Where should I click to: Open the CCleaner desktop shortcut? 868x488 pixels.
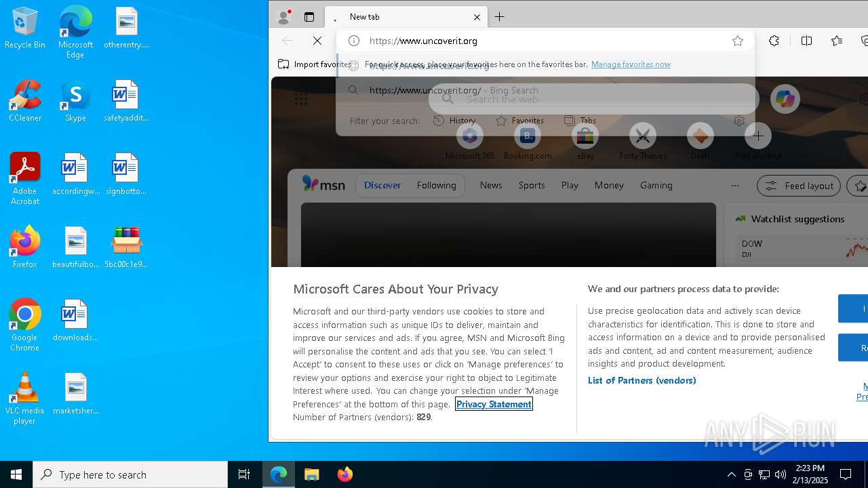25,101
